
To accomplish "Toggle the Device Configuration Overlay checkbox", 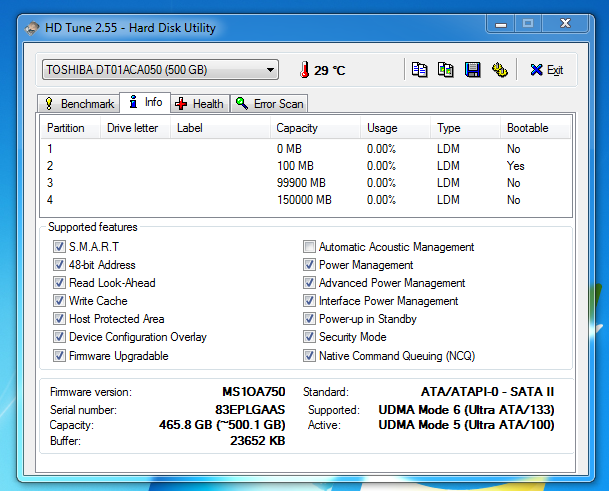I will click(59, 336).
